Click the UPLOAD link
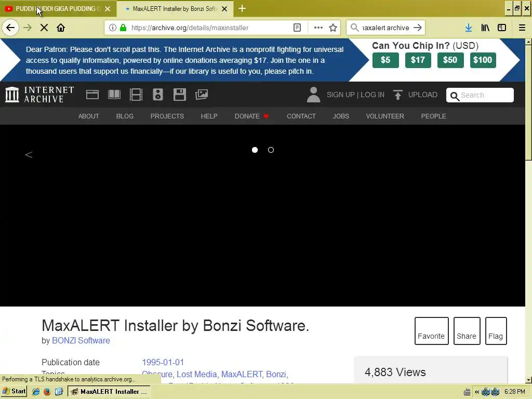 (423, 95)
